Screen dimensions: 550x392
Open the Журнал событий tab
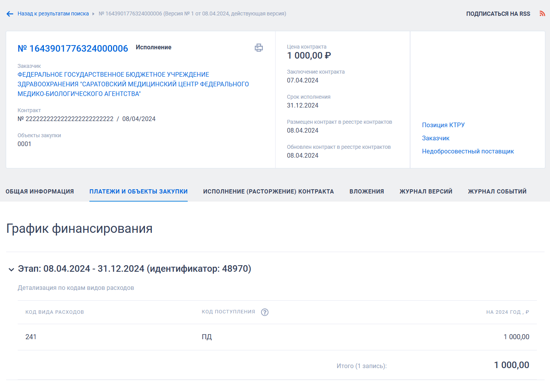click(497, 192)
